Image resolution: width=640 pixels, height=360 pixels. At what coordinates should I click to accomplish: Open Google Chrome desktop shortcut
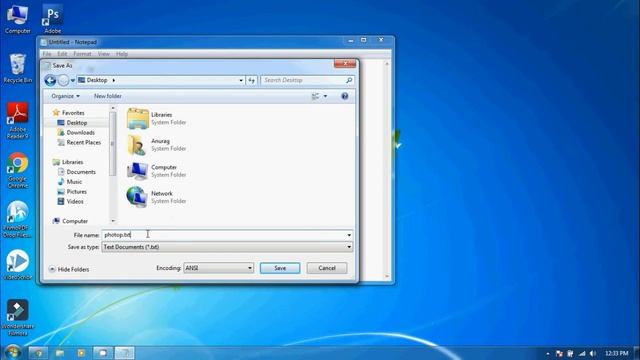tap(18, 170)
